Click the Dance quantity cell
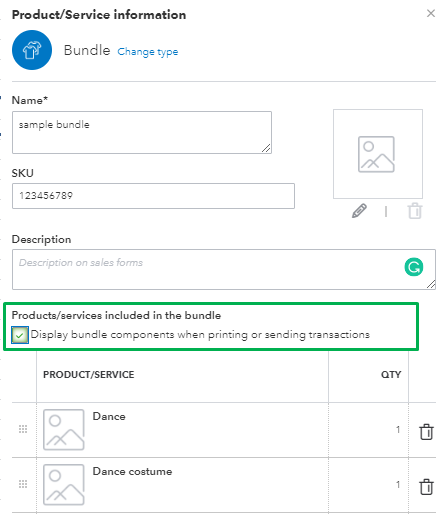 point(368,430)
